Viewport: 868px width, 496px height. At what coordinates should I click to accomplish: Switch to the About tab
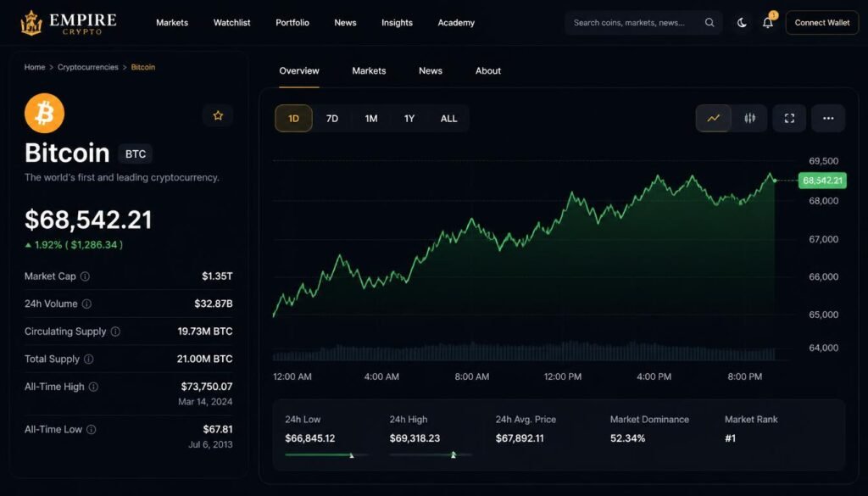pyautogui.click(x=488, y=71)
